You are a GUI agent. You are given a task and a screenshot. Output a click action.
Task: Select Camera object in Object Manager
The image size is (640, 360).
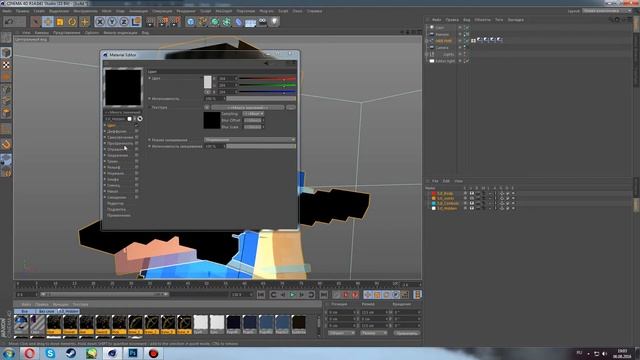[442, 47]
